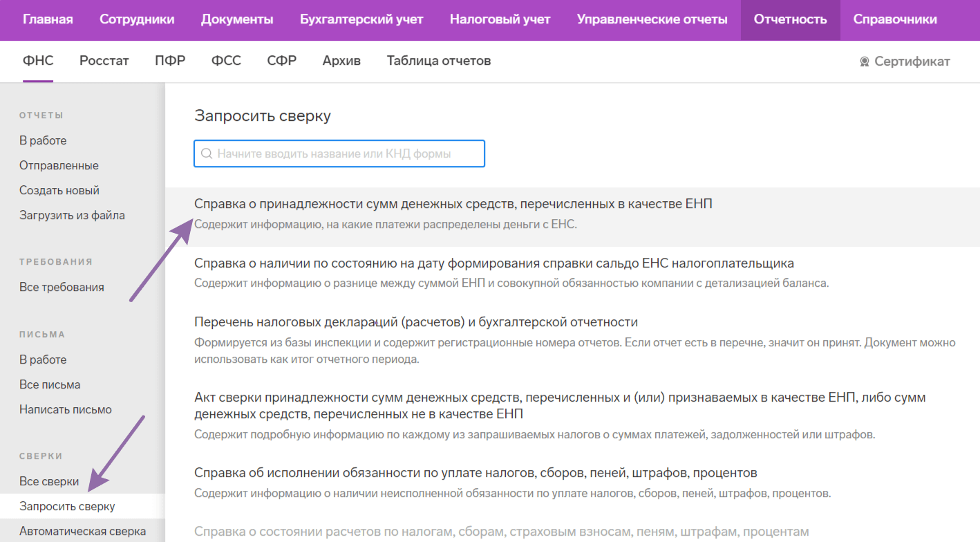Go to Бухгалтерский учет menu
980x542 pixels.
(x=361, y=19)
